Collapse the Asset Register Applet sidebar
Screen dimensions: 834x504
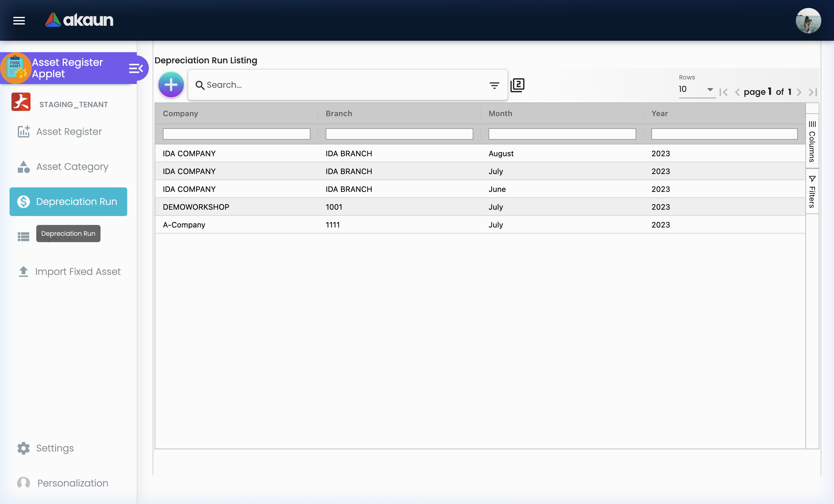[136, 68]
